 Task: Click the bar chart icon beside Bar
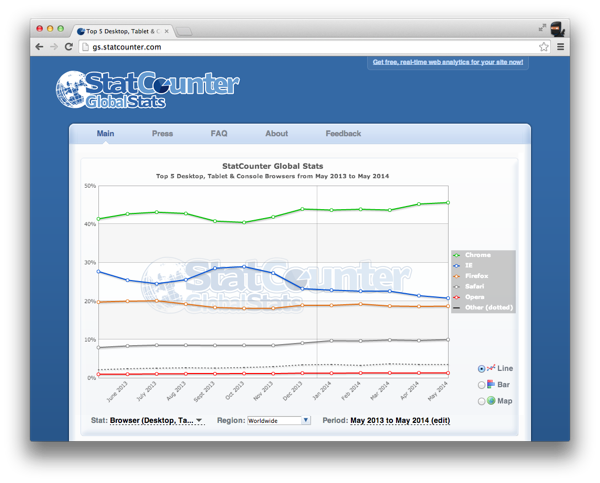point(491,384)
